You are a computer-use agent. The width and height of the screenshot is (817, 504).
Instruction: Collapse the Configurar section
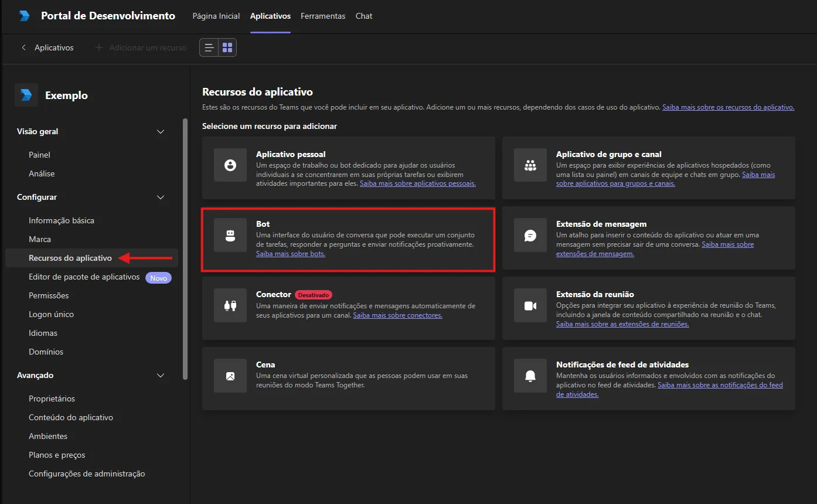[161, 197]
